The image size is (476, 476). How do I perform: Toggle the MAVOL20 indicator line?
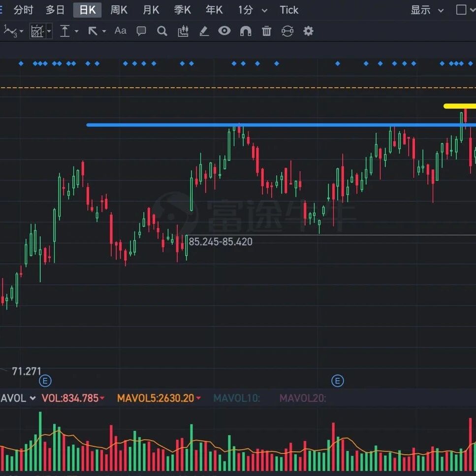[x=303, y=398]
